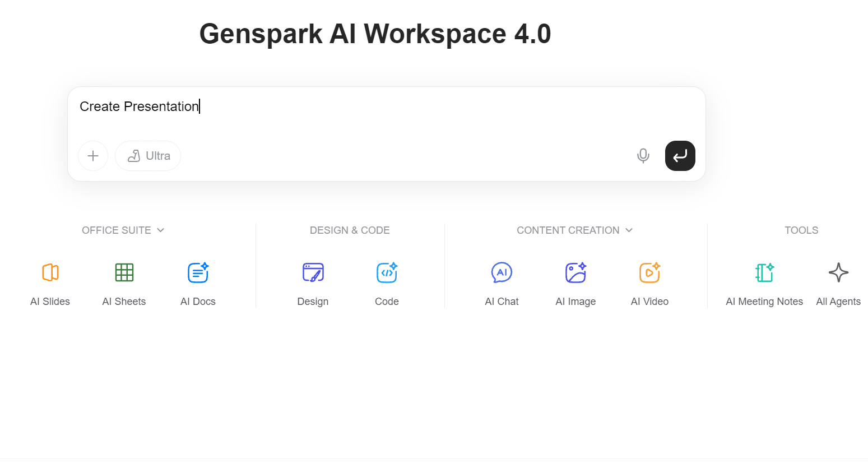Click the Design label text
The width and height of the screenshot is (868, 463).
point(313,302)
